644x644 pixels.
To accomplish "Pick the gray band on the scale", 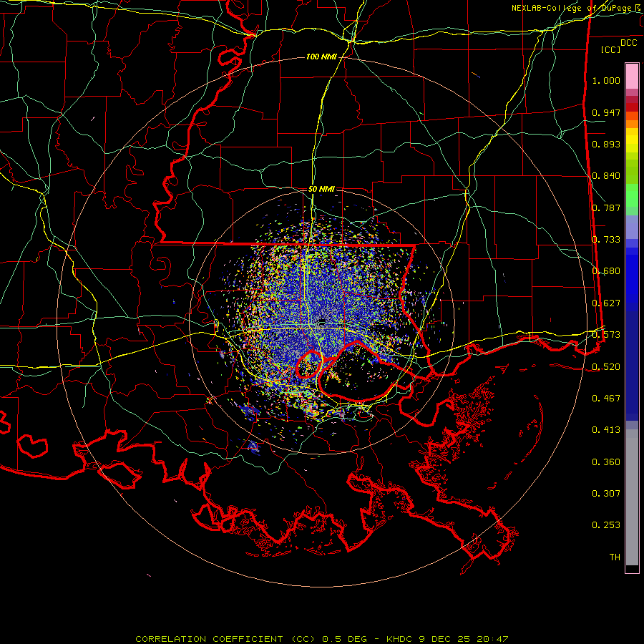I will [632, 497].
